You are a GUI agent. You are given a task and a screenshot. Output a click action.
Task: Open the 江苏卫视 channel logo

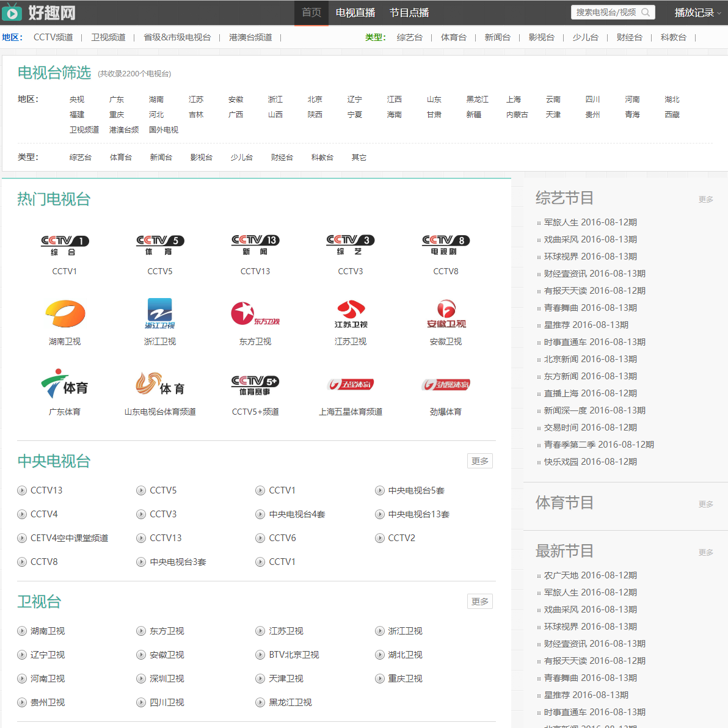pos(351,315)
